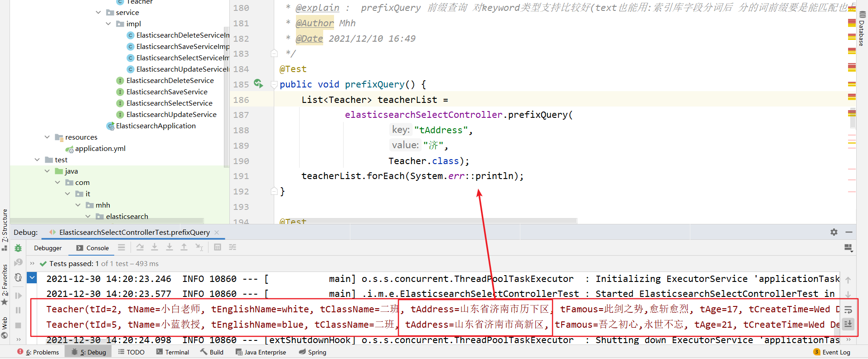Stop the debug process
This screenshot has width=868, height=359.
(18, 325)
